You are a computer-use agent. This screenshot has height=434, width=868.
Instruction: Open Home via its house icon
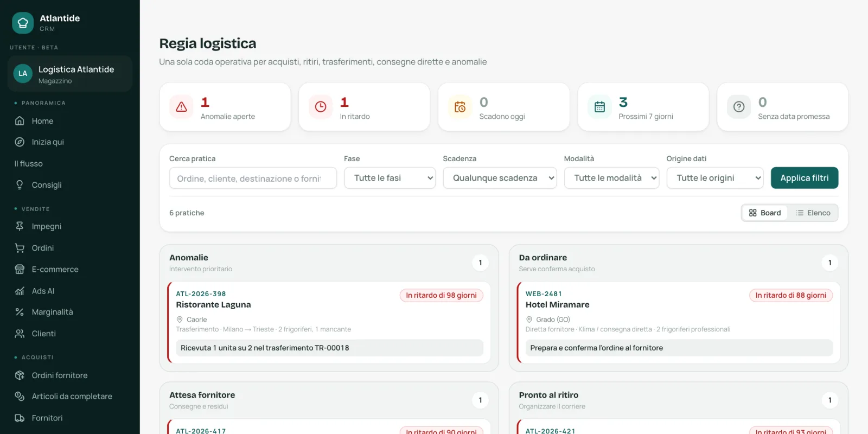[20, 121]
